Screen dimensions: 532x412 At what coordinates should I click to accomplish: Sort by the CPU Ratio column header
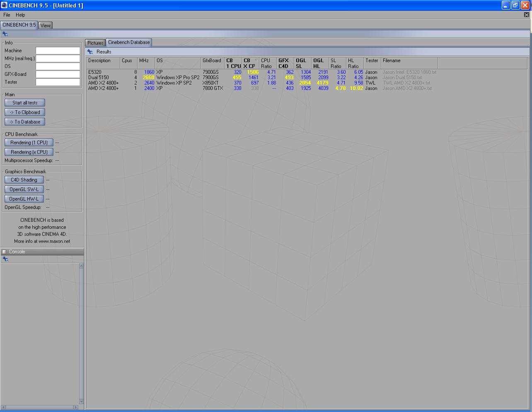coord(268,63)
